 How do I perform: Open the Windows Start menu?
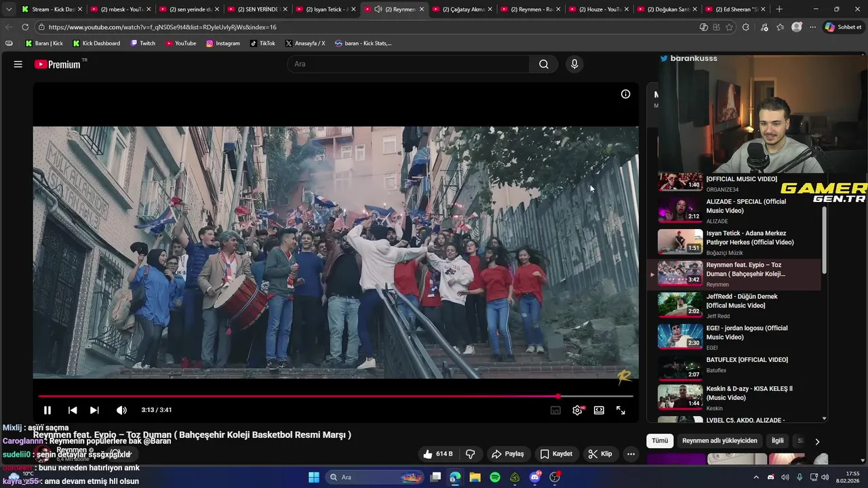tap(314, 477)
